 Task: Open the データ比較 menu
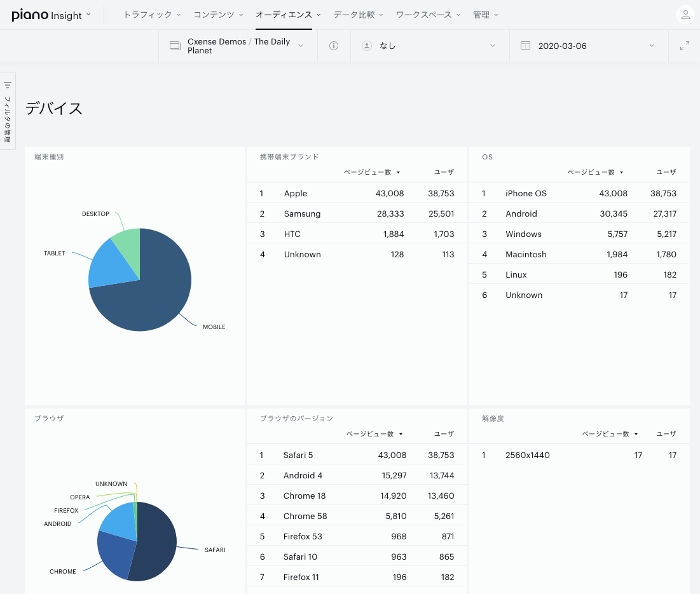pyautogui.click(x=358, y=15)
